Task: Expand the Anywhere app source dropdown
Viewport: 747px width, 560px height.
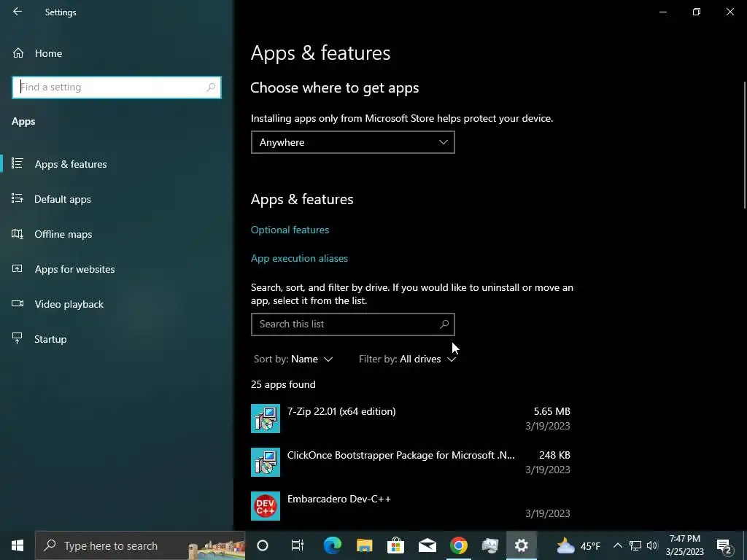Action: coord(352,142)
